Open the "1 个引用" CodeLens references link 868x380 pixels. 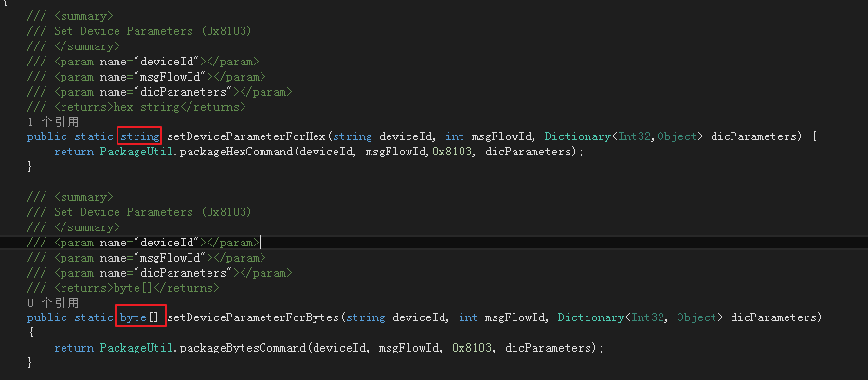tap(53, 122)
